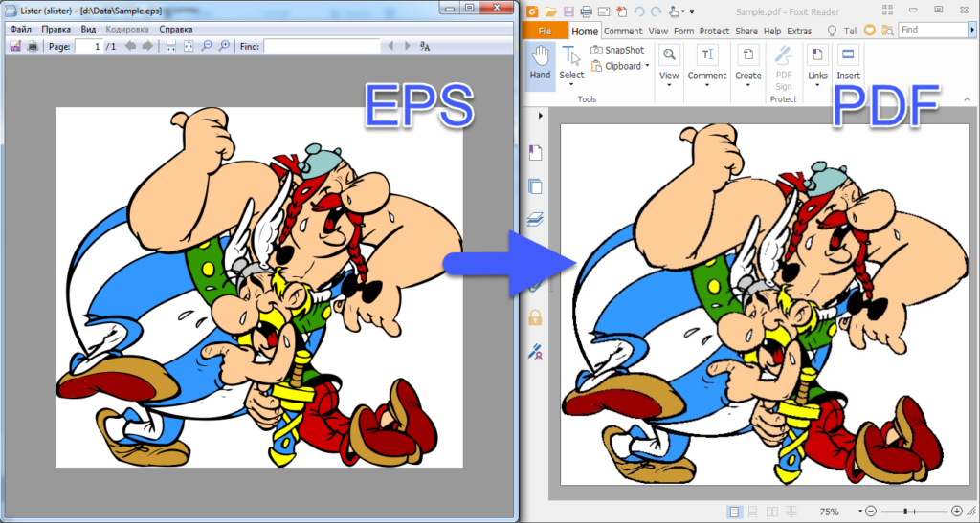Switch to the Protect ribbon tab
The height and width of the screenshot is (523, 980).
[x=714, y=31]
